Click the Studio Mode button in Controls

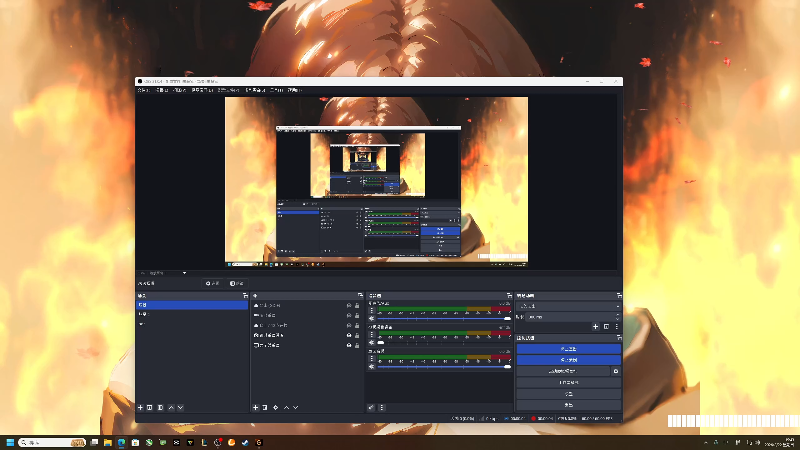point(568,383)
